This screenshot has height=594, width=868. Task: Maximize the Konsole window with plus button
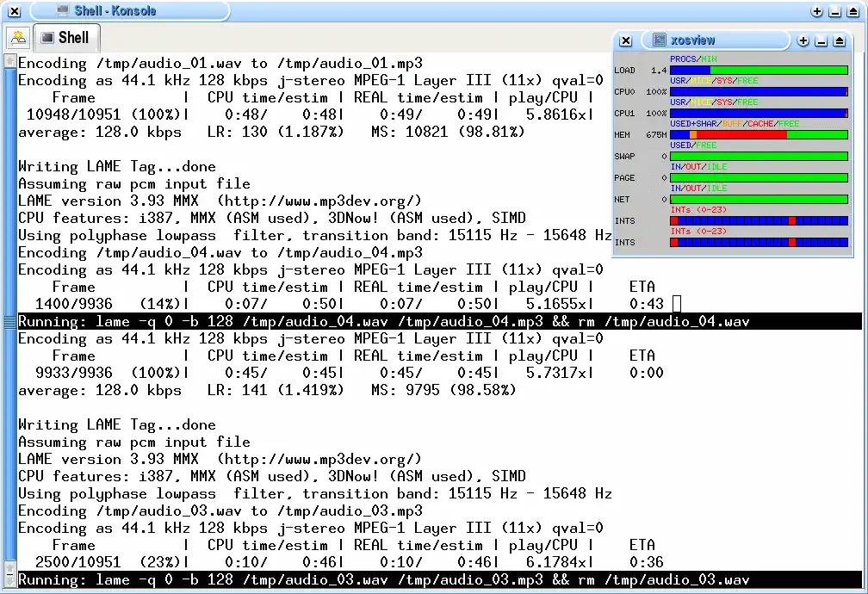pos(816,12)
